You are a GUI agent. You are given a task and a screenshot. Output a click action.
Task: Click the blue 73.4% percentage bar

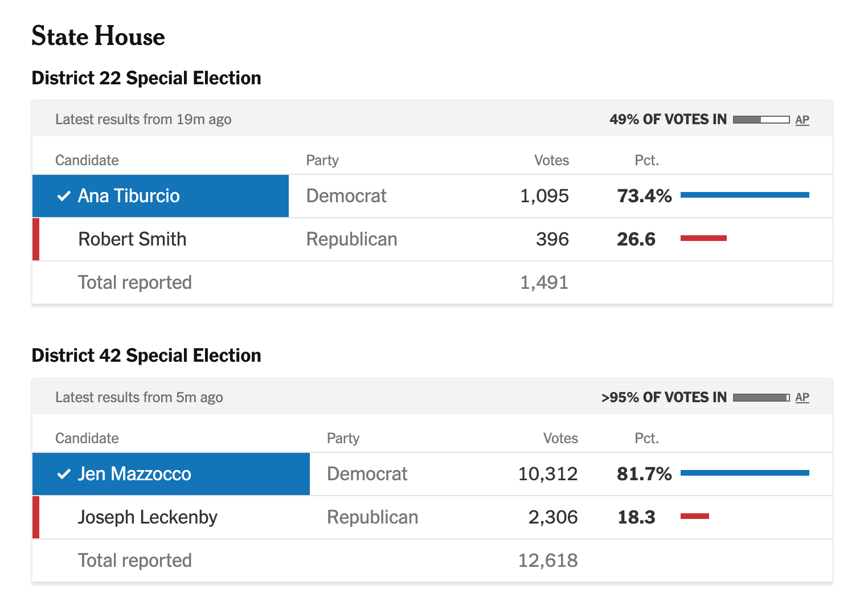[744, 195]
